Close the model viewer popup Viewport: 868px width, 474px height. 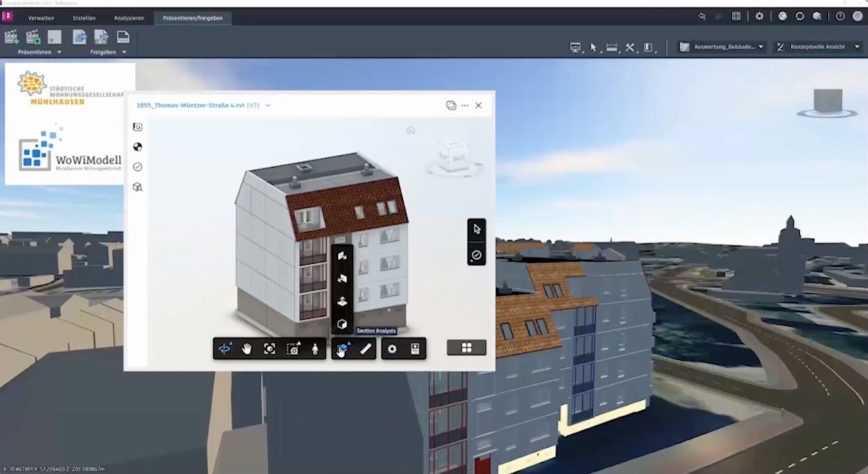coord(478,105)
